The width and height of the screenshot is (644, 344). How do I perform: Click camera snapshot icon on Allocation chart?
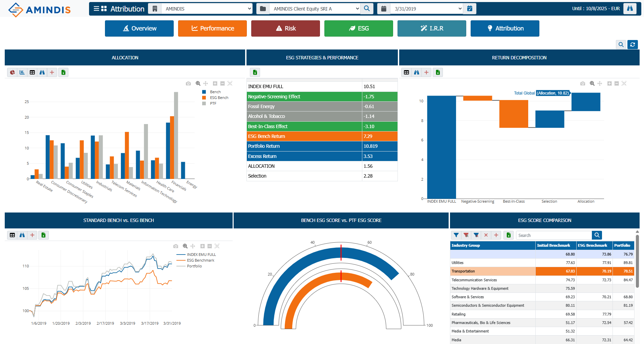pyautogui.click(x=188, y=83)
